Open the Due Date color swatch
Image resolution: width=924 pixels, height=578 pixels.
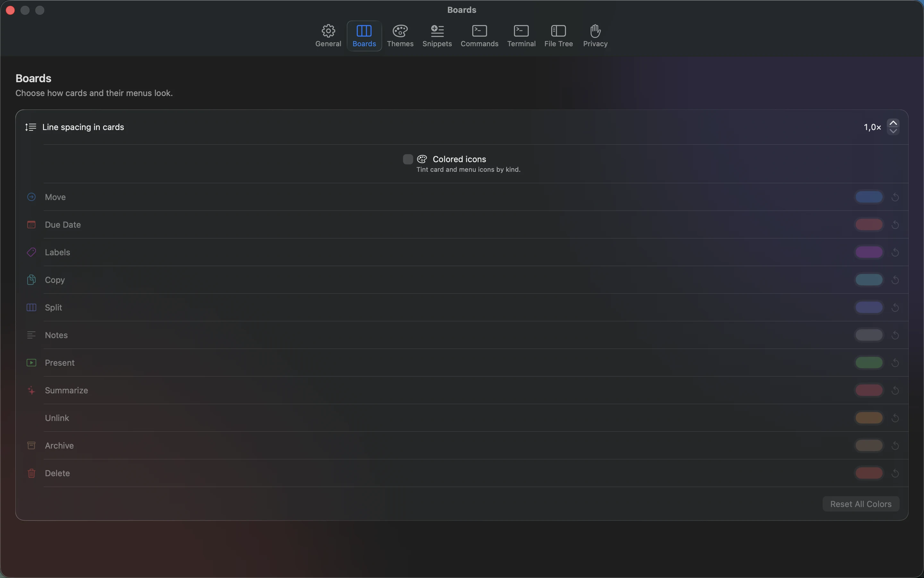click(x=868, y=225)
